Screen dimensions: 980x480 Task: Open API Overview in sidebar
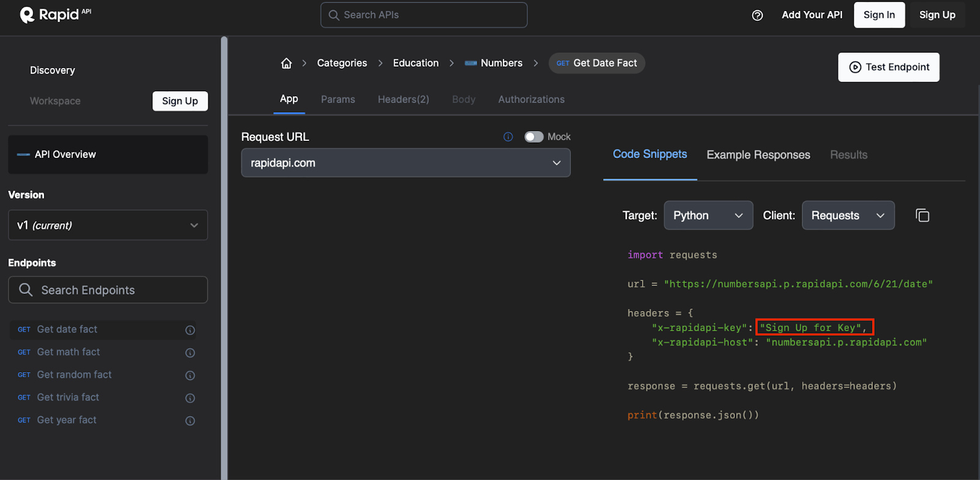pyautogui.click(x=108, y=154)
